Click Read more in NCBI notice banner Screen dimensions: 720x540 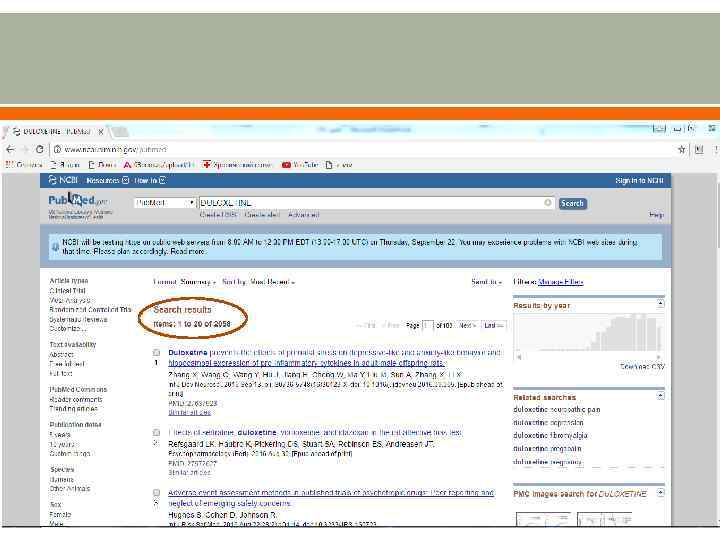pos(188,251)
